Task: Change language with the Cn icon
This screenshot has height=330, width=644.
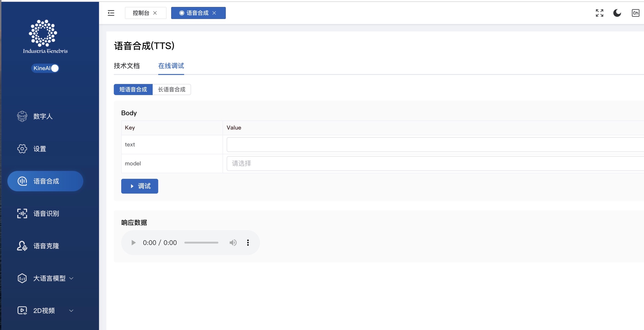Action: [x=635, y=13]
